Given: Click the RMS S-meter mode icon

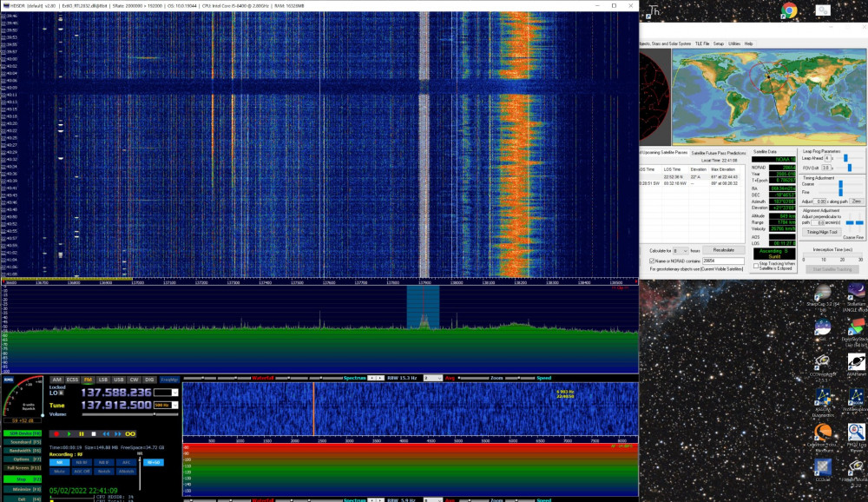Looking at the screenshot, I should [x=9, y=380].
